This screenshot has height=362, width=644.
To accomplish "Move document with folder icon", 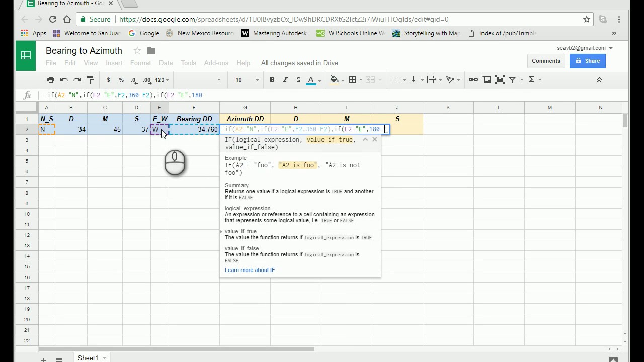I will coord(151,51).
